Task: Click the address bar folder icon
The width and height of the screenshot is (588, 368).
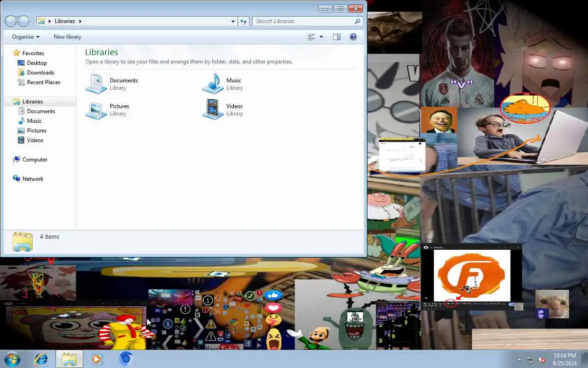Action: tap(41, 21)
